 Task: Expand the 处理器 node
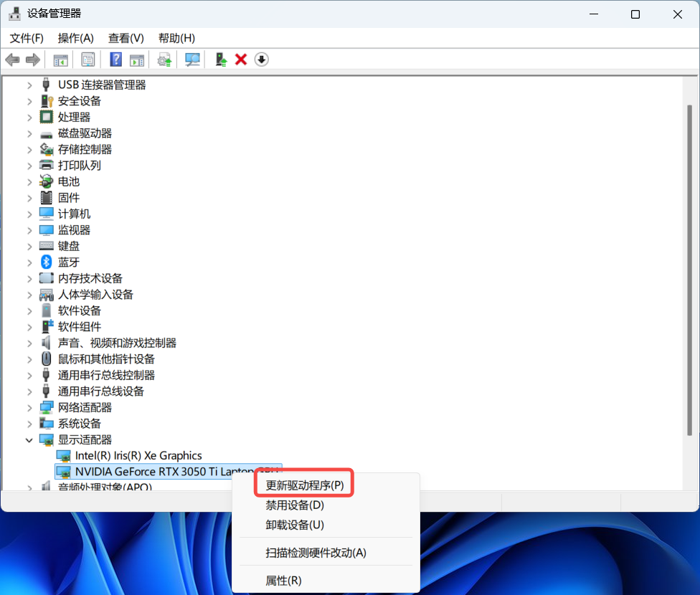[29, 117]
